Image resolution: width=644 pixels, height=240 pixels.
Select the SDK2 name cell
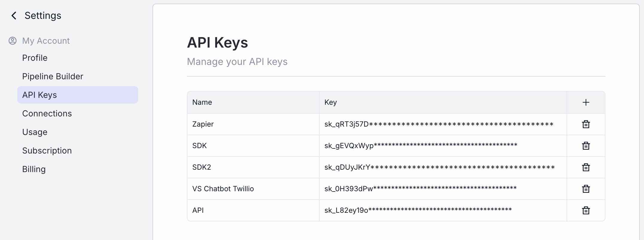pos(253,167)
